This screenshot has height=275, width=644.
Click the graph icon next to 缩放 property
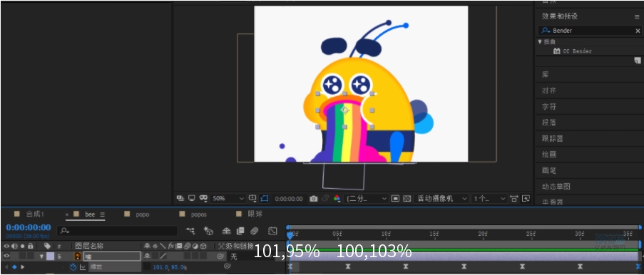(x=83, y=266)
